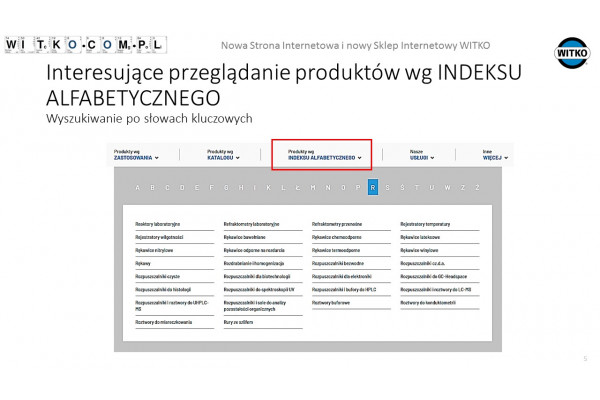
Task: Pick letter W in the alphabet index
Action: tap(447, 188)
